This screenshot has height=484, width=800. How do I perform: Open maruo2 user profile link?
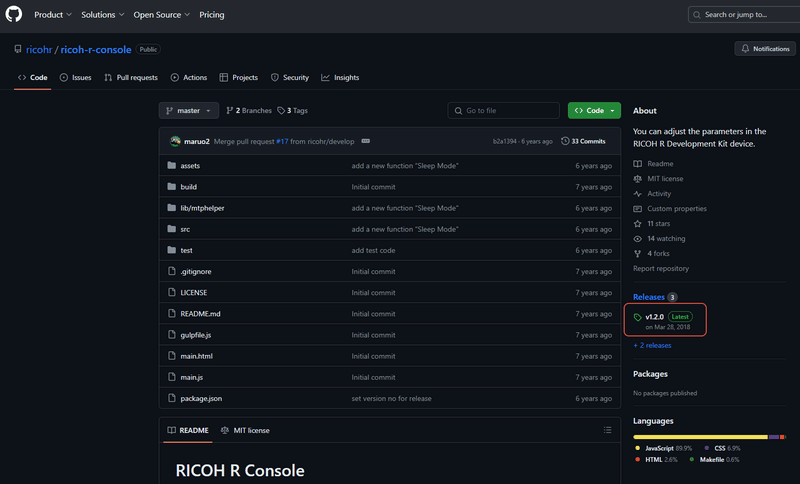click(x=197, y=141)
